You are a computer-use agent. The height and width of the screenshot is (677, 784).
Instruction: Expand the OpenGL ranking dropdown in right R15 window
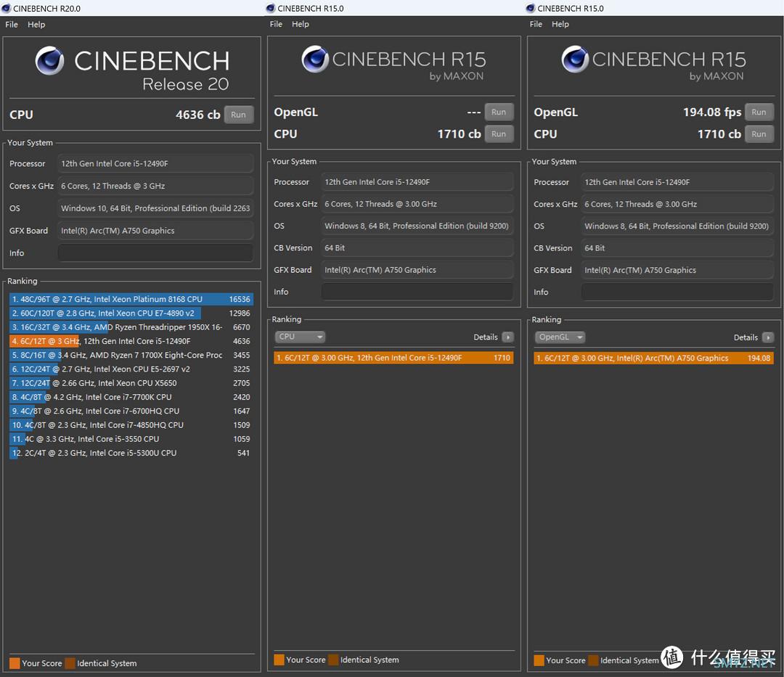[x=560, y=337]
